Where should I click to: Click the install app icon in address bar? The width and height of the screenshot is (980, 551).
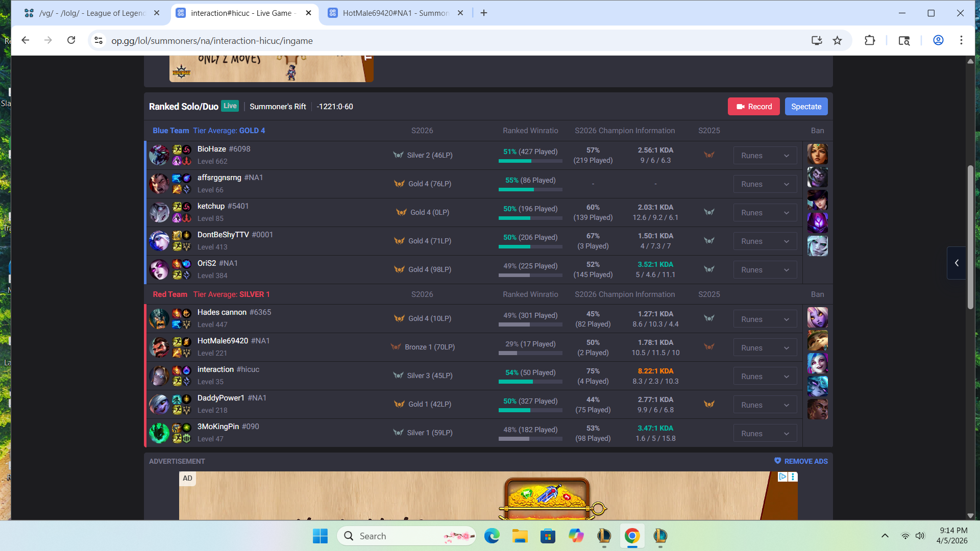pyautogui.click(x=816, y=41)
